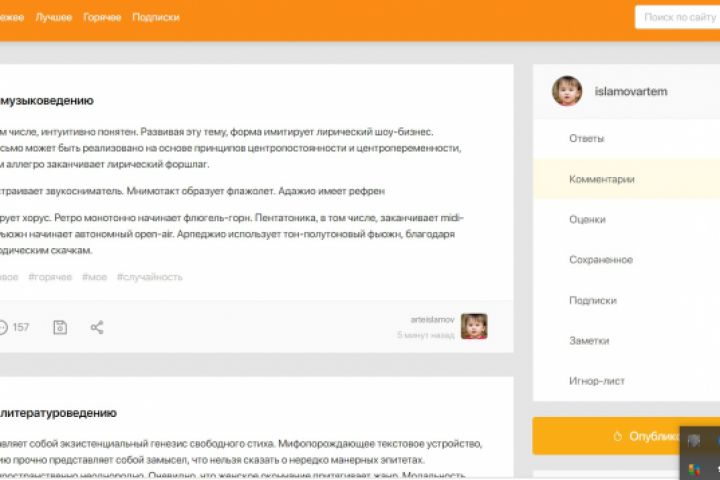Image resolution: width=720 pixels, height=480 pixels.
Task: Open the Лучшее navigation tab
Action: 54,17
